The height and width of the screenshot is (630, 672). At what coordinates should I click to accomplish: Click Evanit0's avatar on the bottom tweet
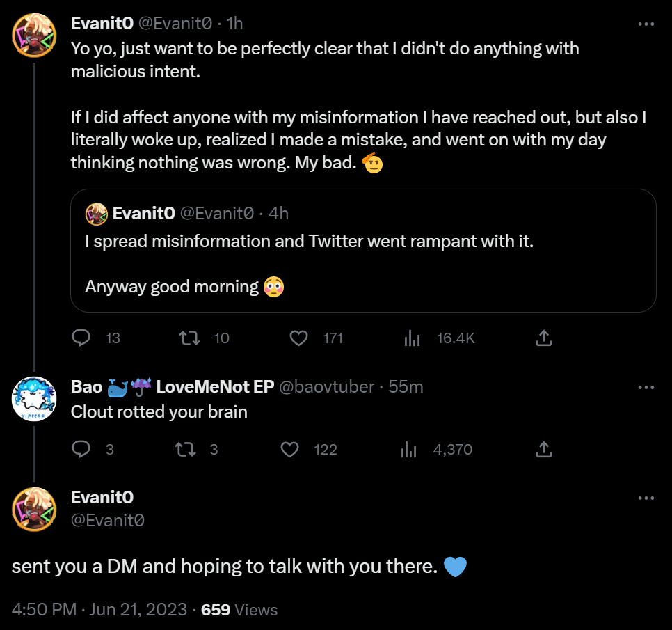[x=34, y=509]
